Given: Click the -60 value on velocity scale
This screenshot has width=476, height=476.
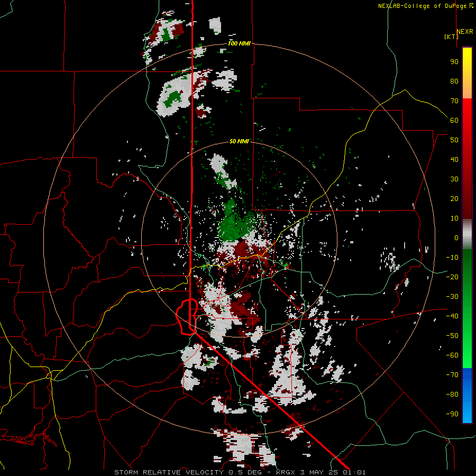Looking at the screenshot, I should 452,355.
